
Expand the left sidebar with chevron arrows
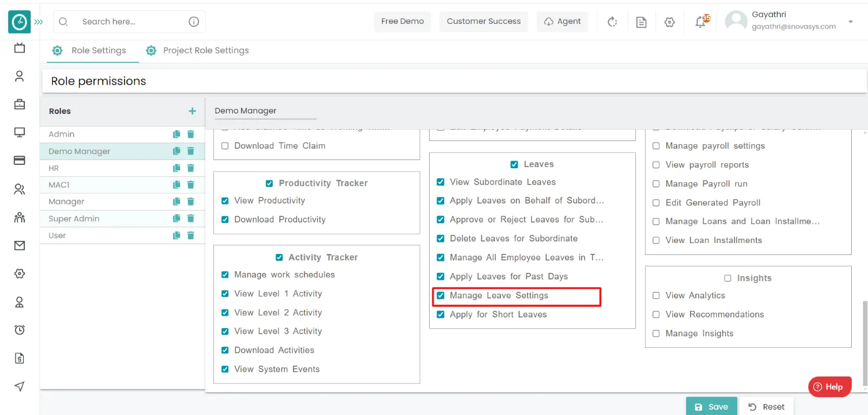[x=39, y=22]
